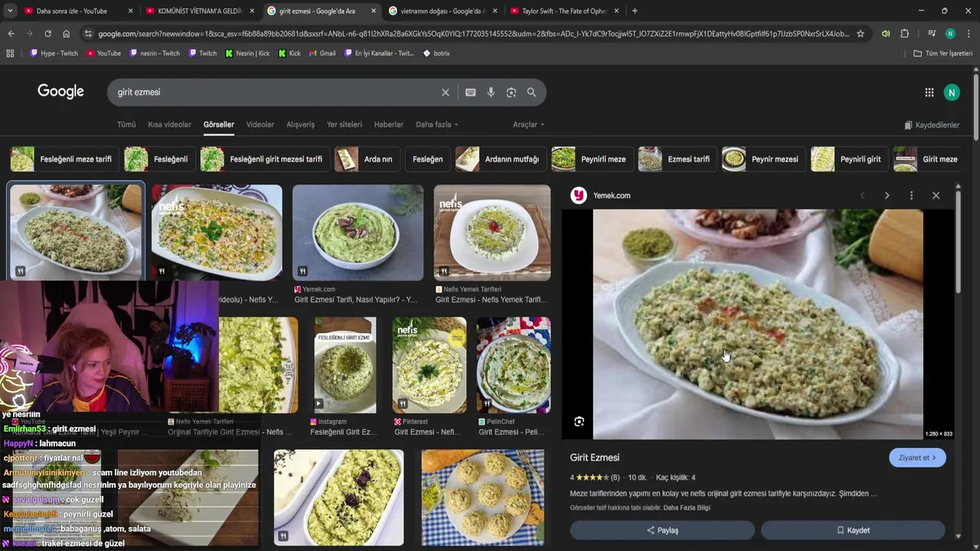Open the on-screen keyboard icon in search bar
The width and height of the screenshot is (980, 551).
(x=470, y=93)
